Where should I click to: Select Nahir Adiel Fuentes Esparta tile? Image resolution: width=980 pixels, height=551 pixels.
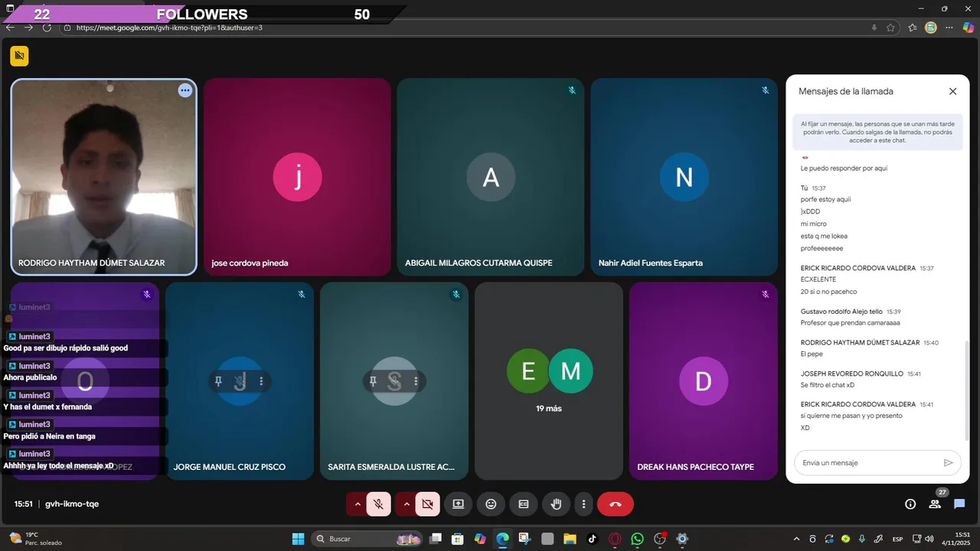tap(684, 177)
